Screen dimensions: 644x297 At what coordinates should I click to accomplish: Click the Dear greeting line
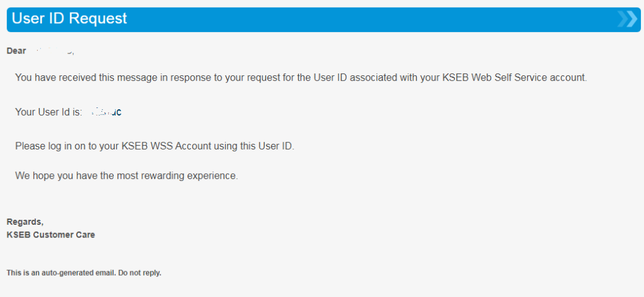[41, 51]
